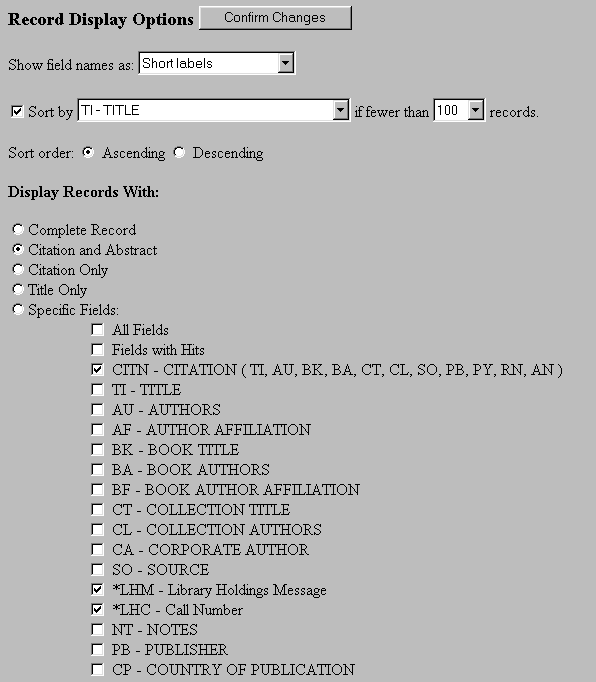The height and width of the screenshot is (682, 596).
Task: Select Ascending sort order
Action: point(88,152)
